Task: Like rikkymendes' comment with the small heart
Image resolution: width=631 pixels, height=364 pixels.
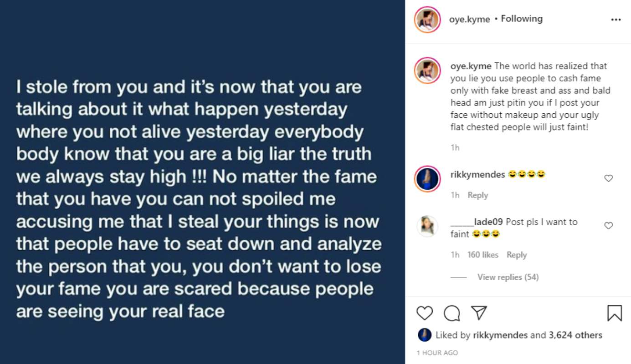Action: [x=608, y=178]
